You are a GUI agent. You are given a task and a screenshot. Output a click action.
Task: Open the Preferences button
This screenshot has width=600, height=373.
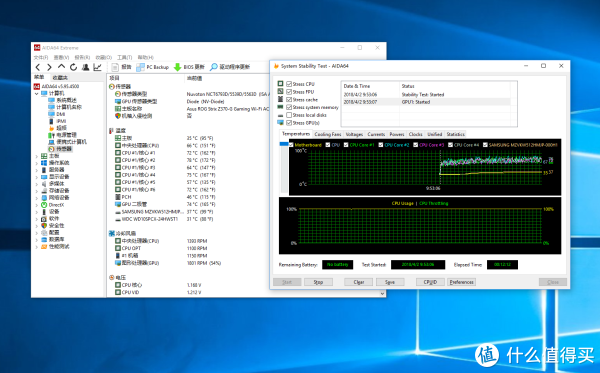click(x=461, y=282)
